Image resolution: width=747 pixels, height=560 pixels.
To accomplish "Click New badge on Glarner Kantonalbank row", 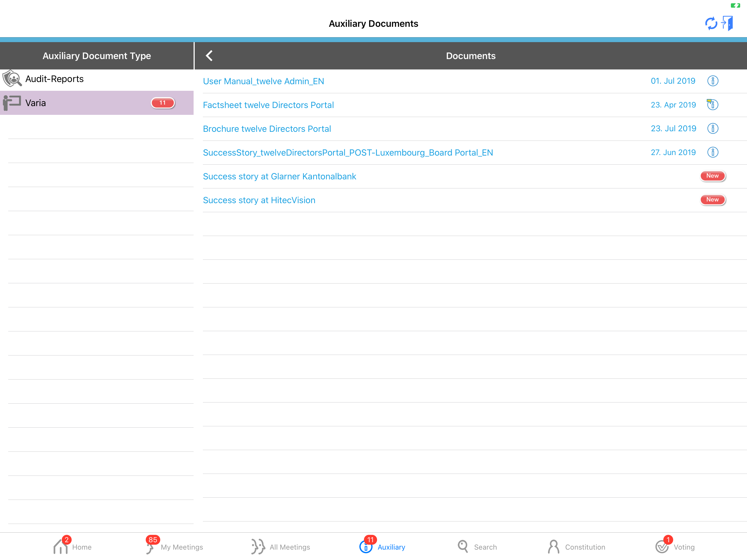I will pyautogui.click(x=713, y=176).
